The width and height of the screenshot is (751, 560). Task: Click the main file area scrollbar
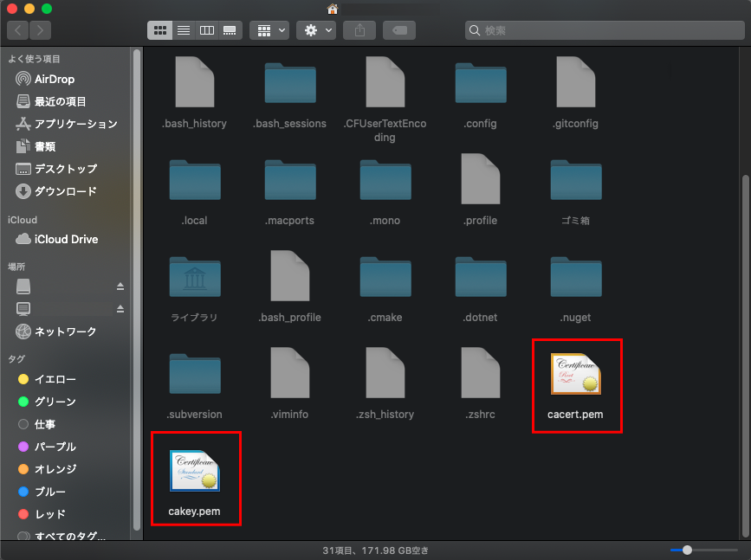coord(745,356)
